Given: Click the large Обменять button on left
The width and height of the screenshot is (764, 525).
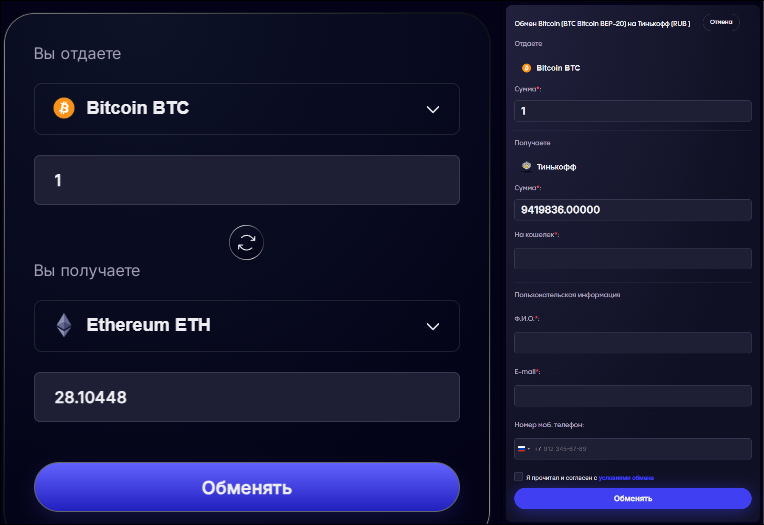Looking at the screenshot, I should (247, 487).
